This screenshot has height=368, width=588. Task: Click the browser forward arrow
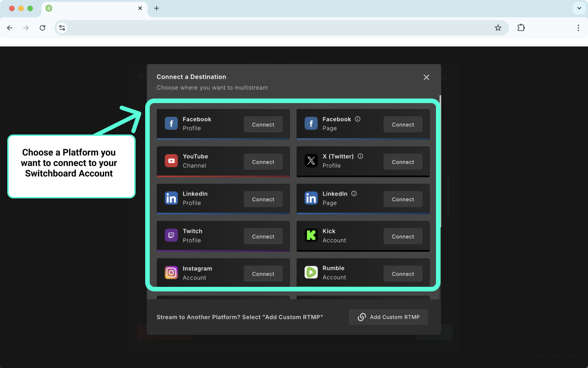(26, 28)
